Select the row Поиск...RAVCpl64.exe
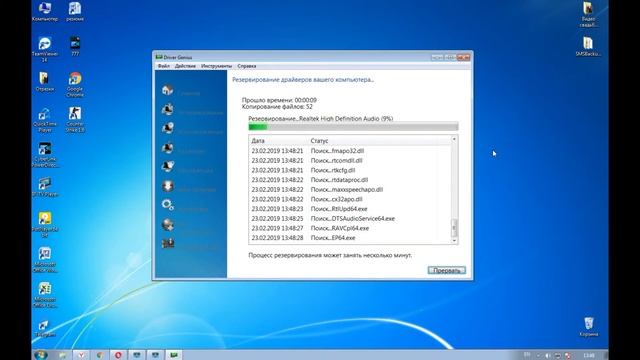Image resolution: width=640 pixels, height=360 pixels. [x=350, y=228]
